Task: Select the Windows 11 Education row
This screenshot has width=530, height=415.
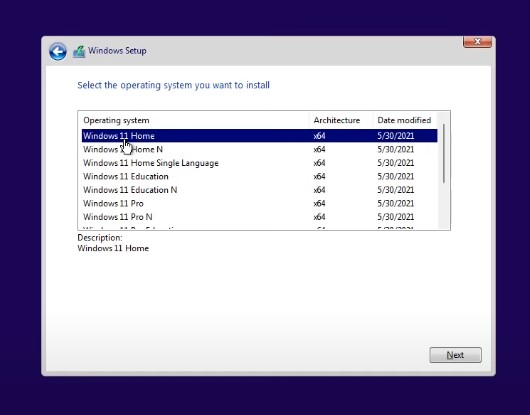Action: point(260,176)
